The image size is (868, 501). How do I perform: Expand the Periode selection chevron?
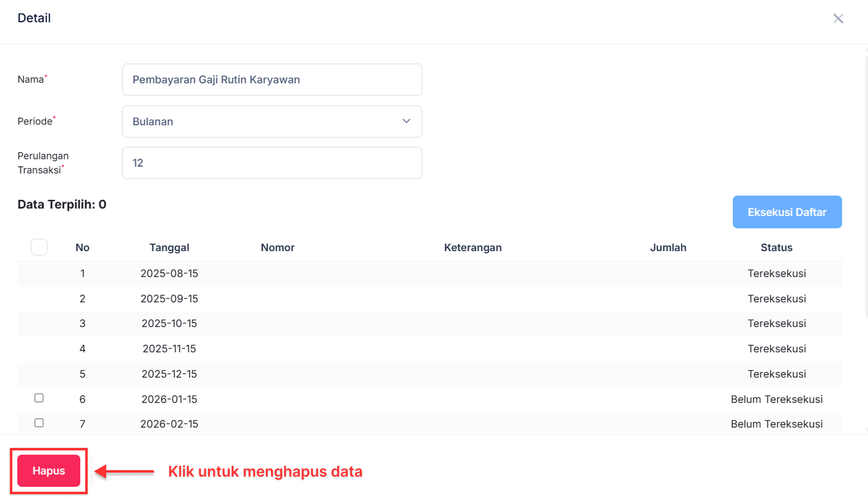click(x=406, y=122)
